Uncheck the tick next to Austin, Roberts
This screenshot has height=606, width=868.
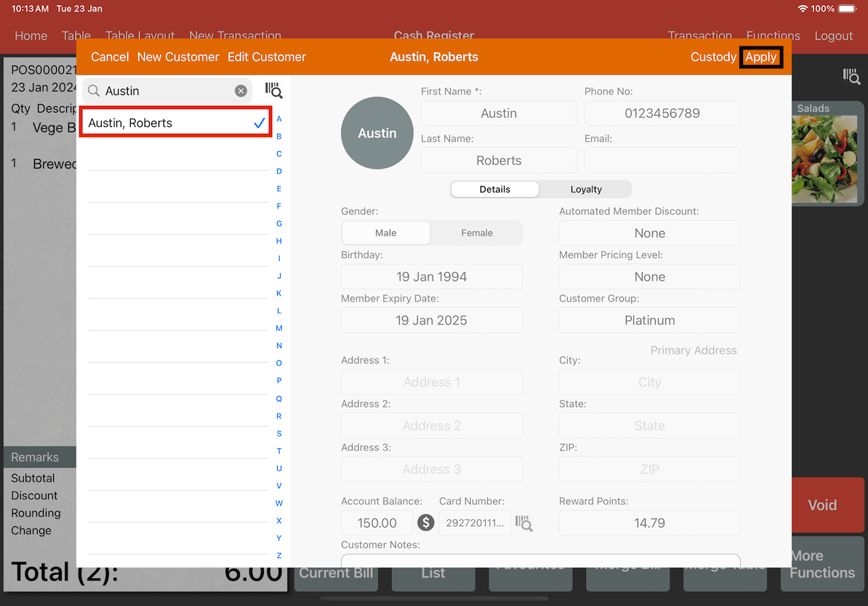point(259,122)
